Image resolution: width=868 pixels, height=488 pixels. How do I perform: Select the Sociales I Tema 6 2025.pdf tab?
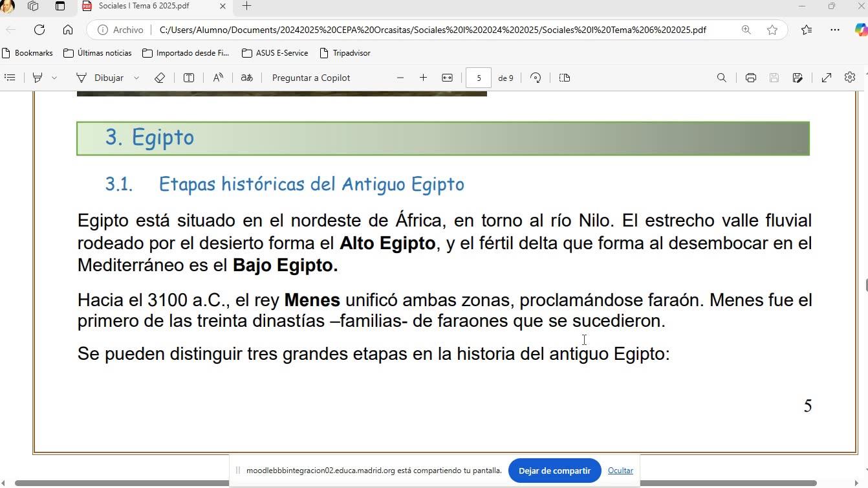tap(144, 6)
